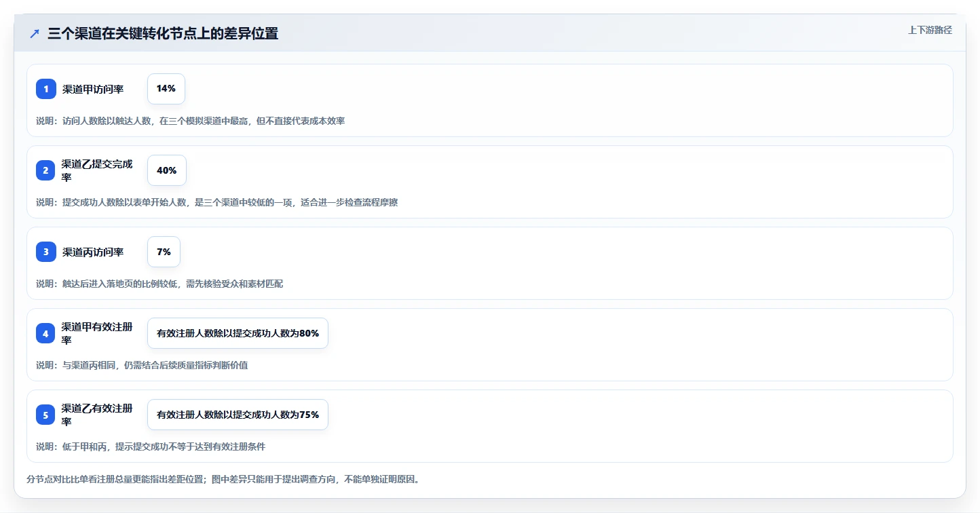Click the 渠道乙有效注册率 label

tap(98, 415)
